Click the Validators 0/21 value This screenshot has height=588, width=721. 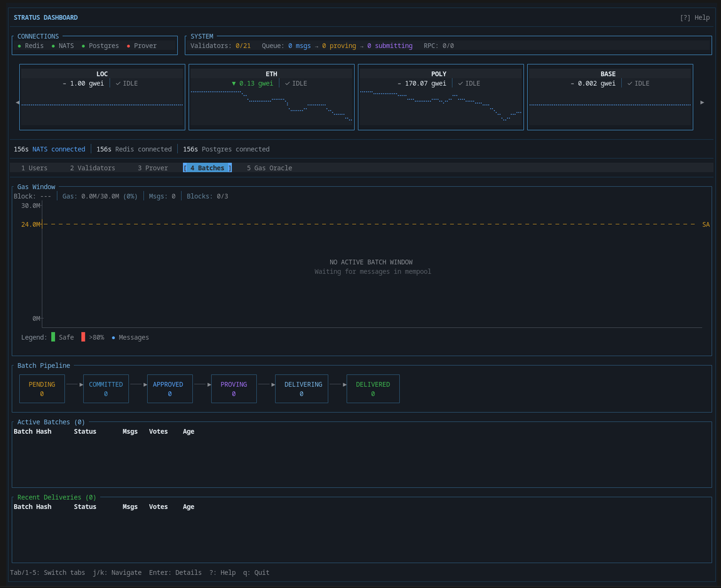click(x=243, y=46)
